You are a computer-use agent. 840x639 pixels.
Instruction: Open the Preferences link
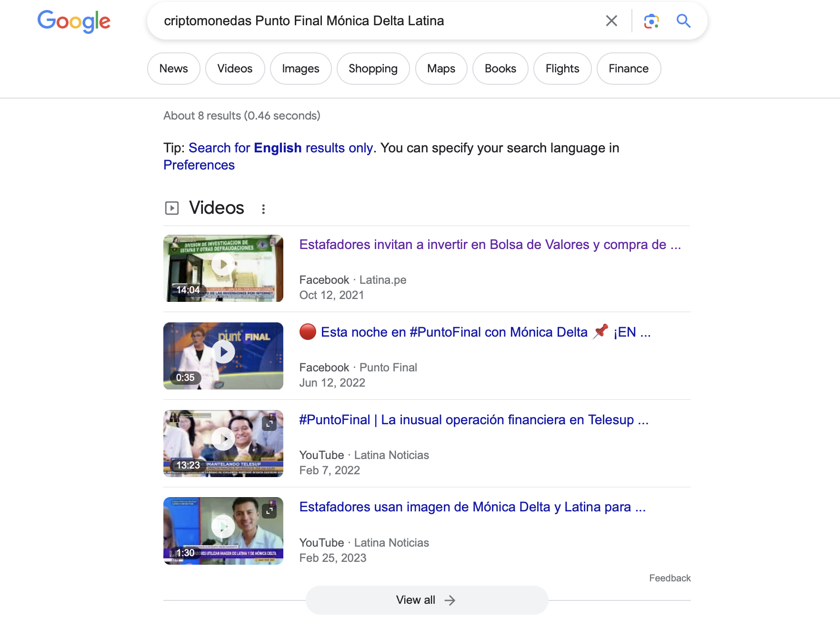point(199,165)
